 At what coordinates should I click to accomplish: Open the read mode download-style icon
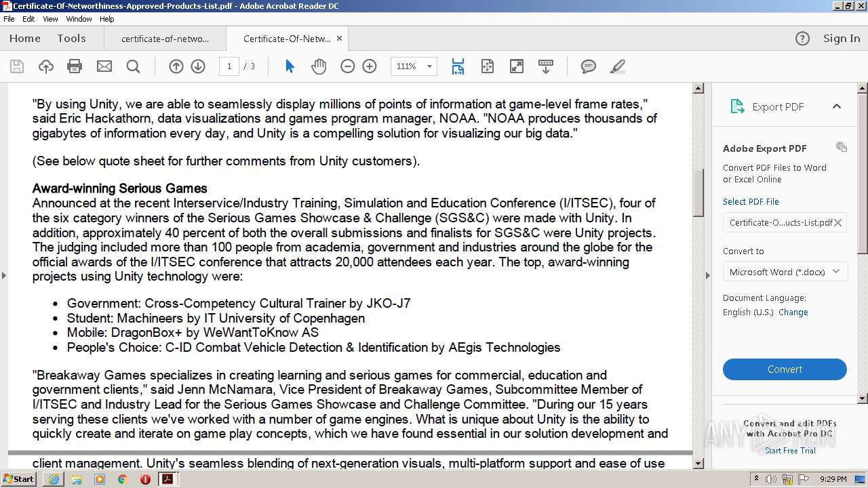(x=546, y=66)
